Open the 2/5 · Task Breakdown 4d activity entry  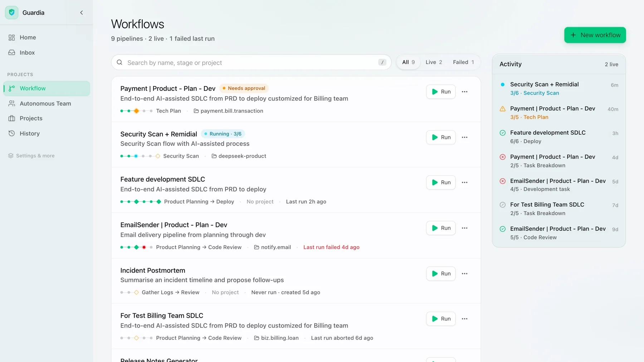pyautogui.click(x=559, y=161)
